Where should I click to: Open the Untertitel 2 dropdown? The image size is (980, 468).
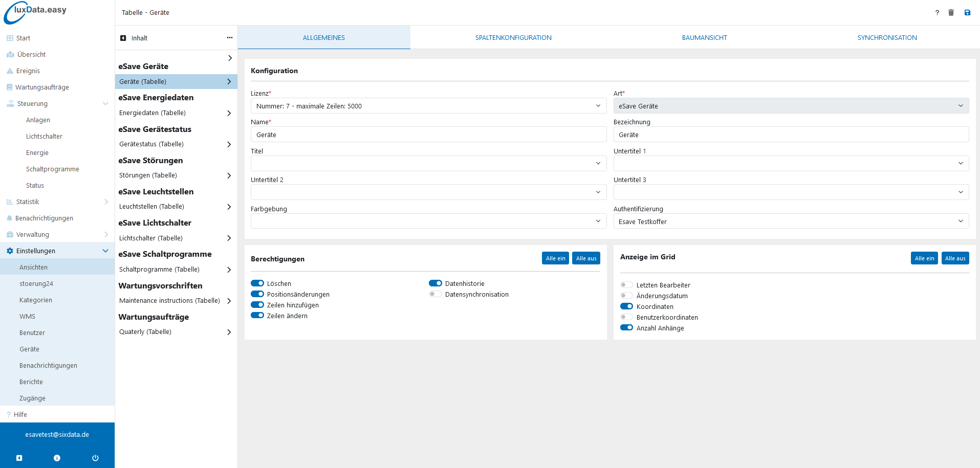[428, 192]
